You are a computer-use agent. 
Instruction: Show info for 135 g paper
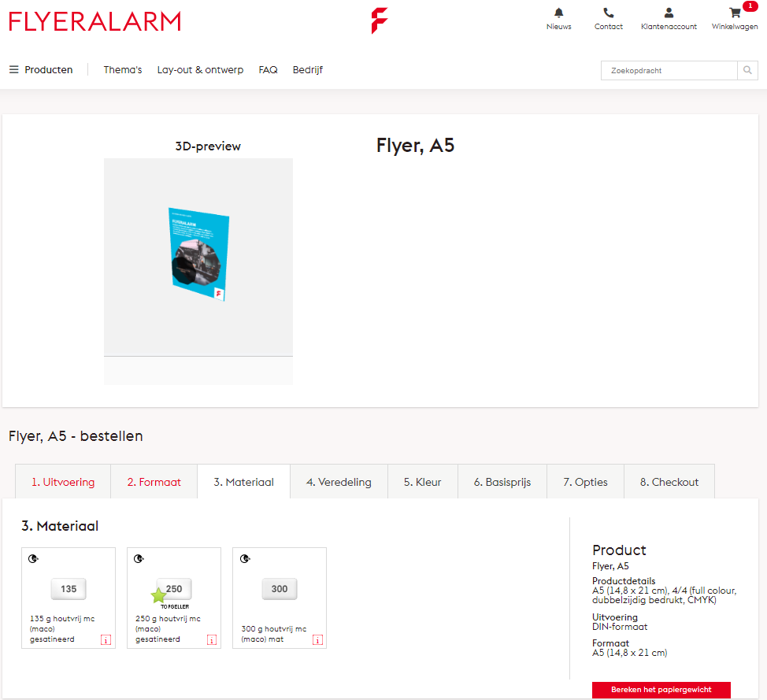pyautogui.click(x=106, y=640)
